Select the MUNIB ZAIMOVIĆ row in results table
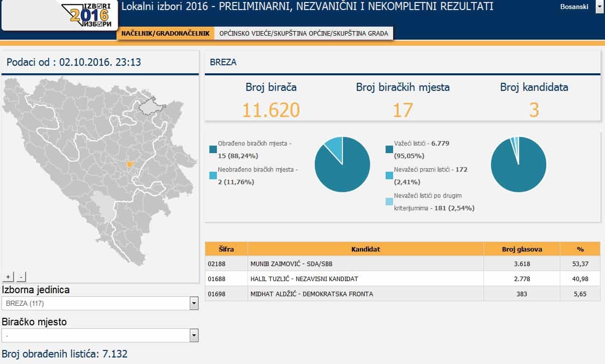The image size is (605, 364). click(351, 263)
